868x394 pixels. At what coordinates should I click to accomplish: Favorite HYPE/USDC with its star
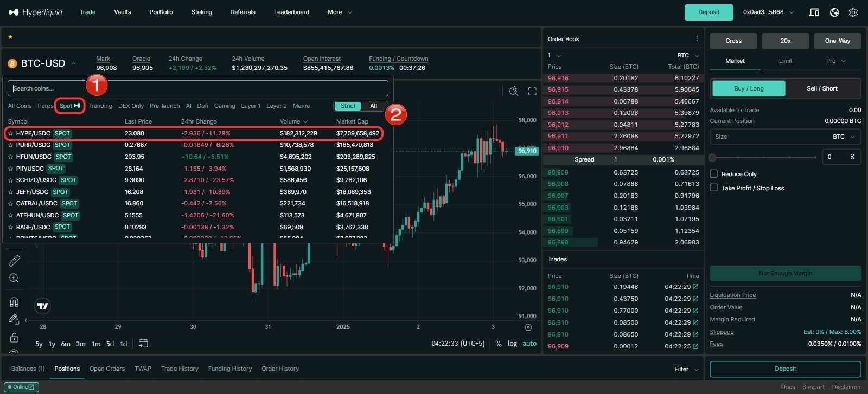pyautogui.click(x=10, y=133)
